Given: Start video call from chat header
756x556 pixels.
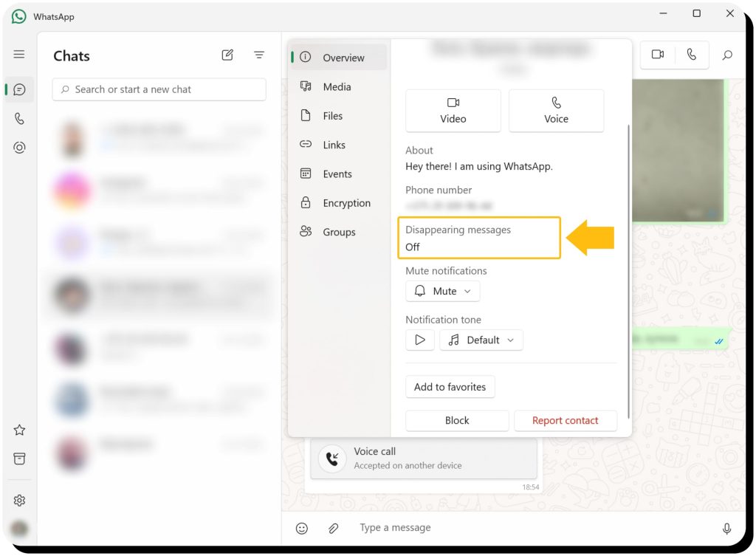Looking at the screenshot, I should coord(658,55).
